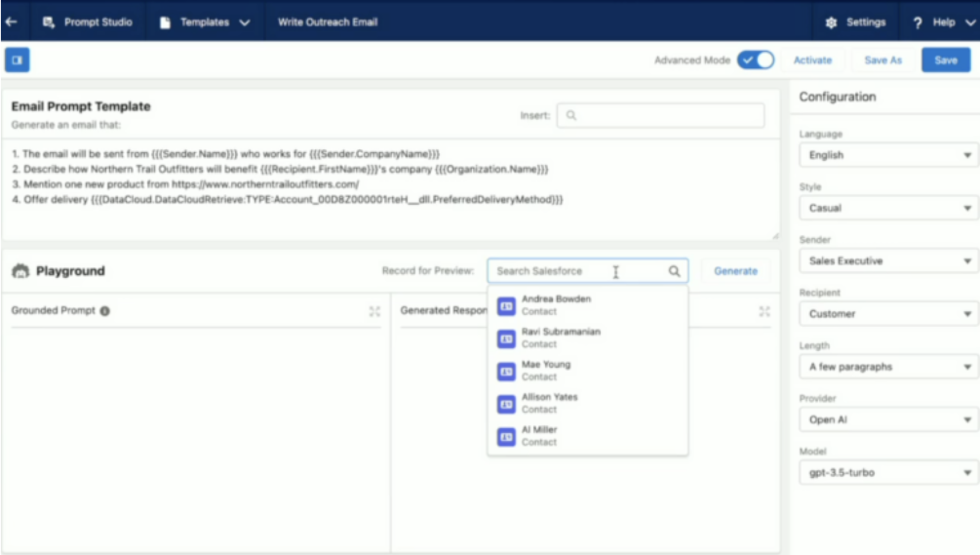
Task: Click the magnifier in Search Salesforce
Action: click(x=675, y=271)
